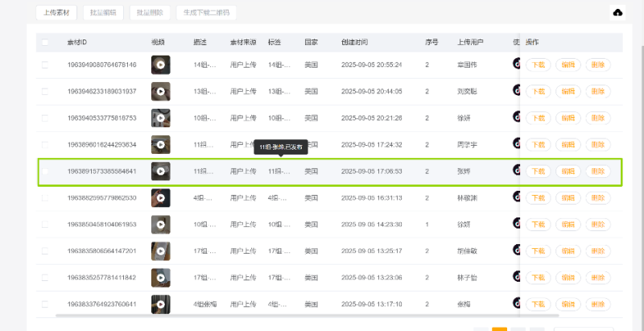Click 删除 for the 13:25:17 row
This screenshot has height=331, width=644.
[597, 250]
